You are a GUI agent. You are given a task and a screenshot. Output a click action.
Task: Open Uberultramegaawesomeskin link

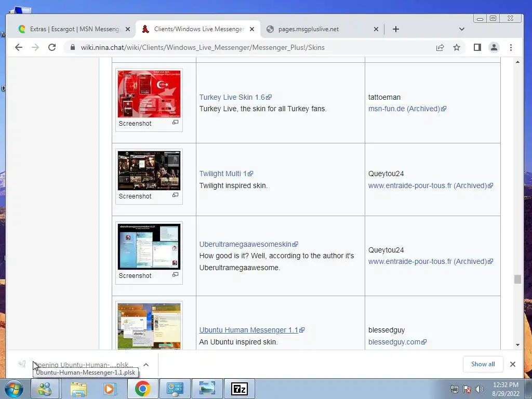tap(248, 244)
